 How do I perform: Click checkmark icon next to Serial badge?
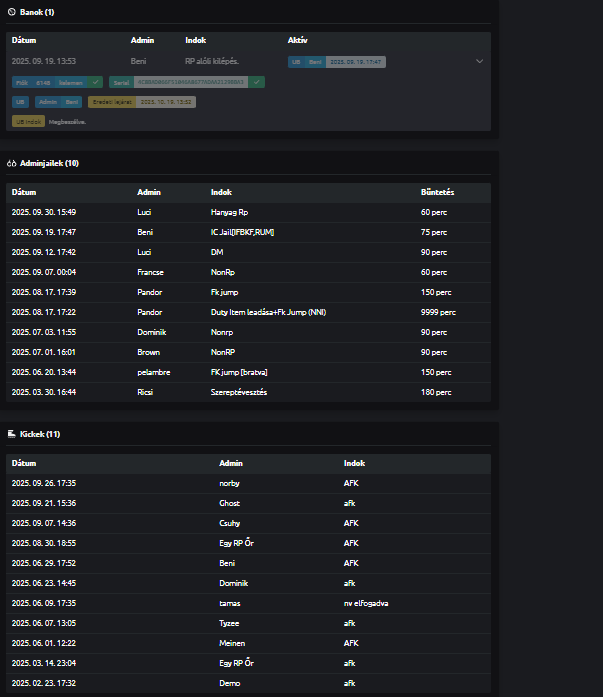tap(257, 82)
